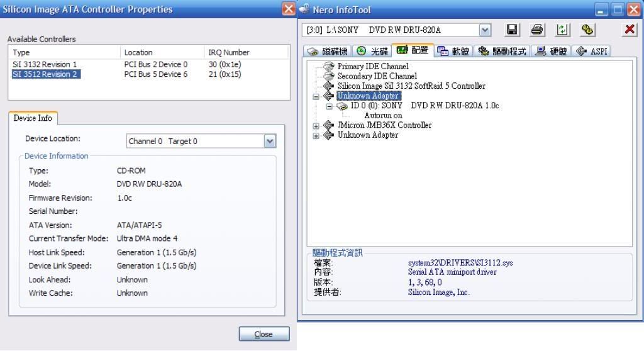Switch to the 光碟 disc tab

pos(372,51)
